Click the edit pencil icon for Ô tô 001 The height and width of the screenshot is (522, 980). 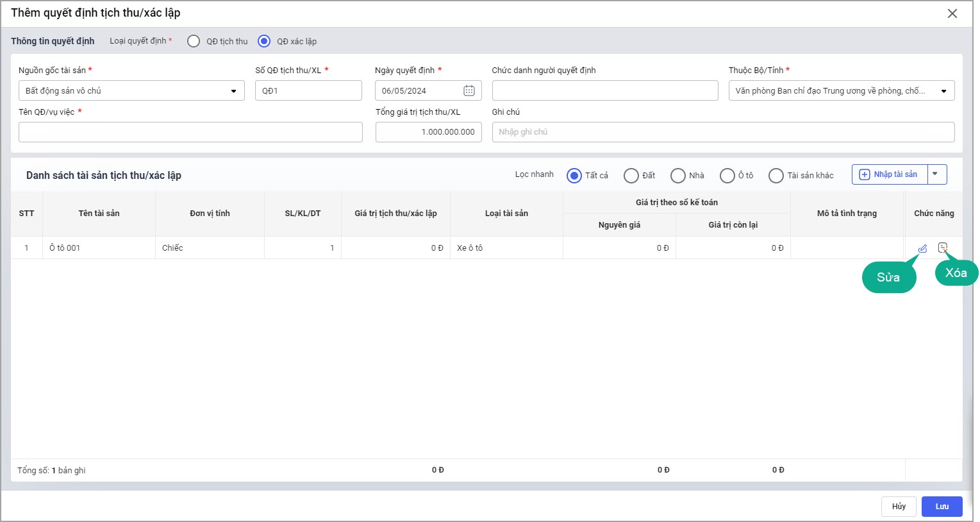click(x=922, y=248)
